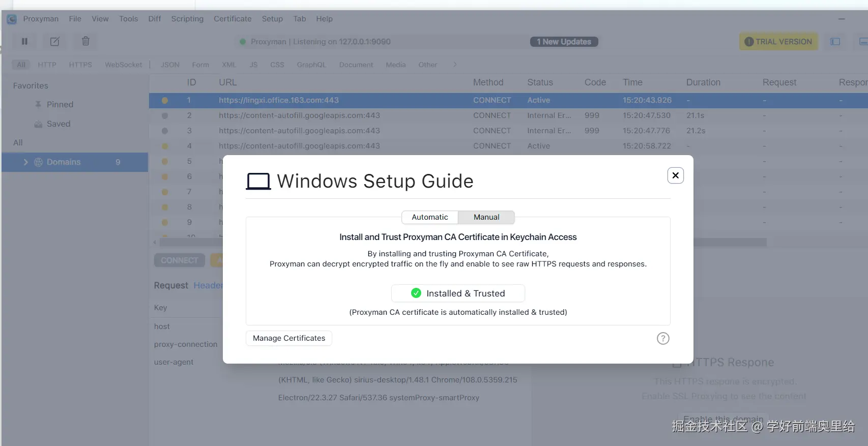
Task: Expand the Domains tree chevron
Action: [x=25, y=162]
